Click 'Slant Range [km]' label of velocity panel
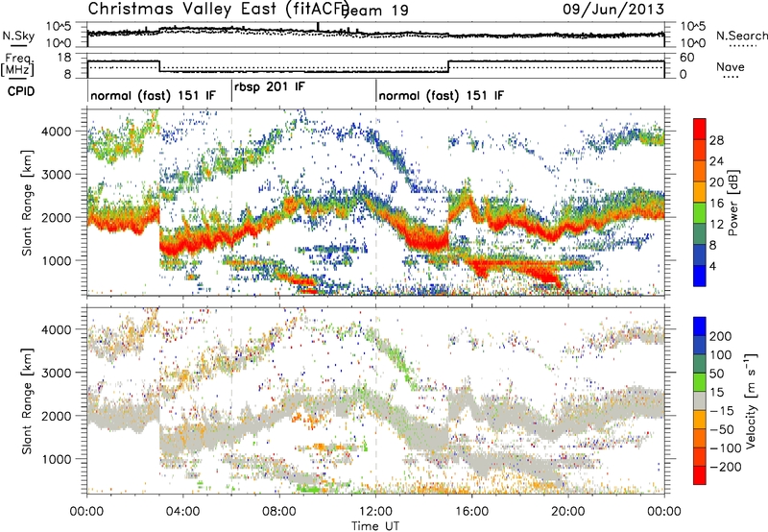This screenshot has height=532, width=768. (x=27, y=400)
